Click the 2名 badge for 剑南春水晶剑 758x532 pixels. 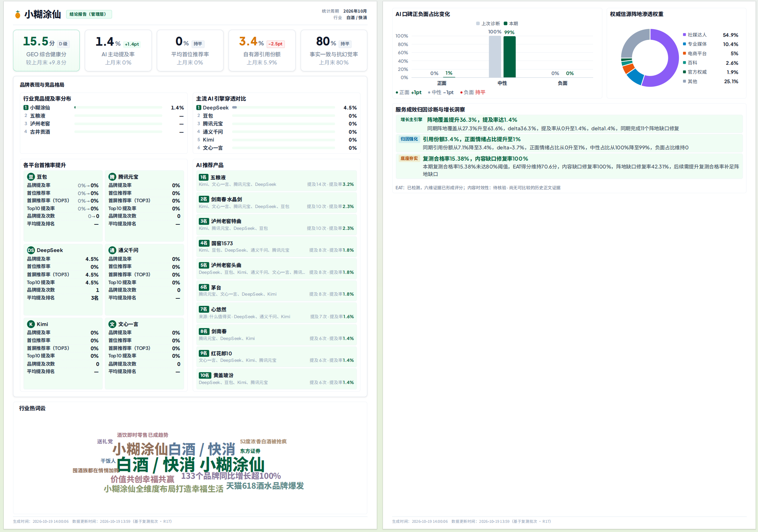pyautogui.click(x=204, y=199)
